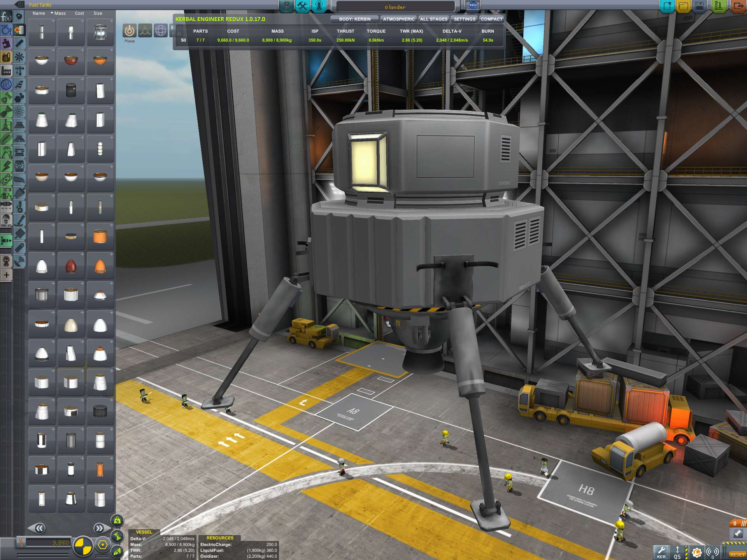Screen dimensions: 747x560
Task: Sort parts list by Cost
Action: pyautogui.click(x=79, y=13)
